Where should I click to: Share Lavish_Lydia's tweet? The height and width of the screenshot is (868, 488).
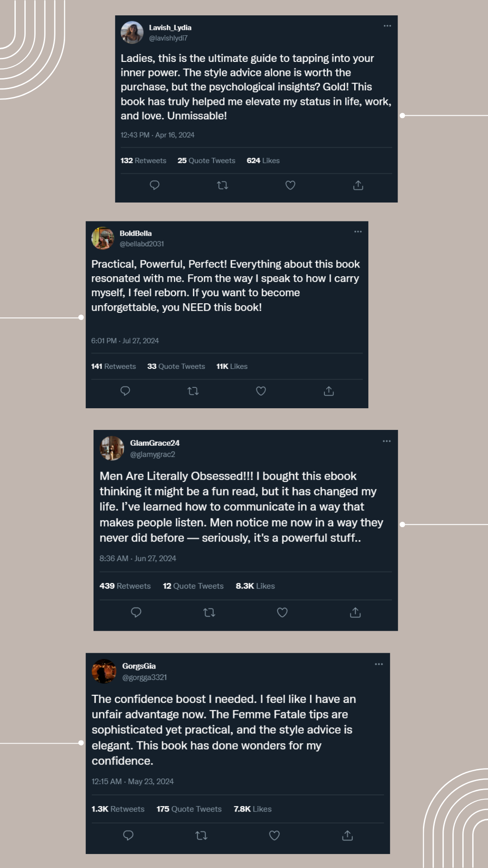pos(358,185)
